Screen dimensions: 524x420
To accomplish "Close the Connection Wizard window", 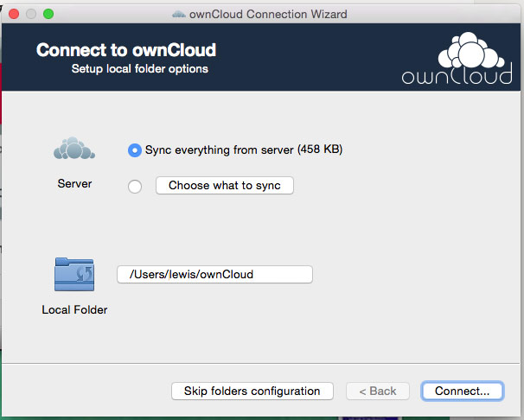I will [14, 14].
